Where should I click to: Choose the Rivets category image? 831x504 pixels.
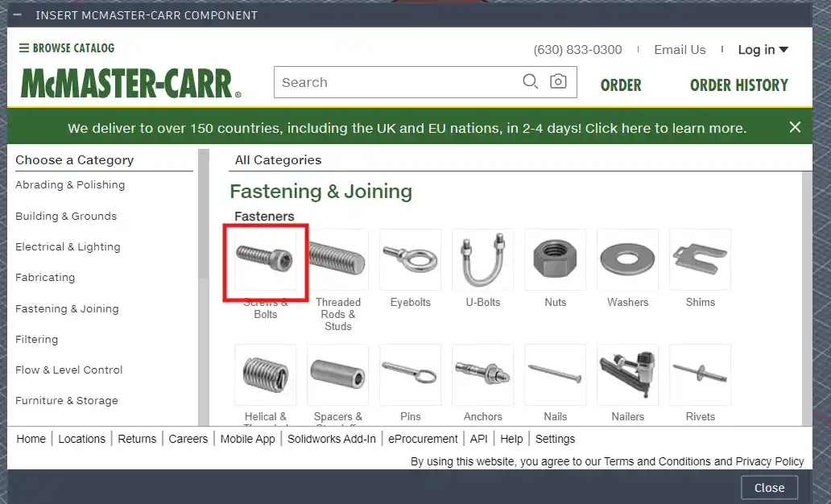[700, 374]
